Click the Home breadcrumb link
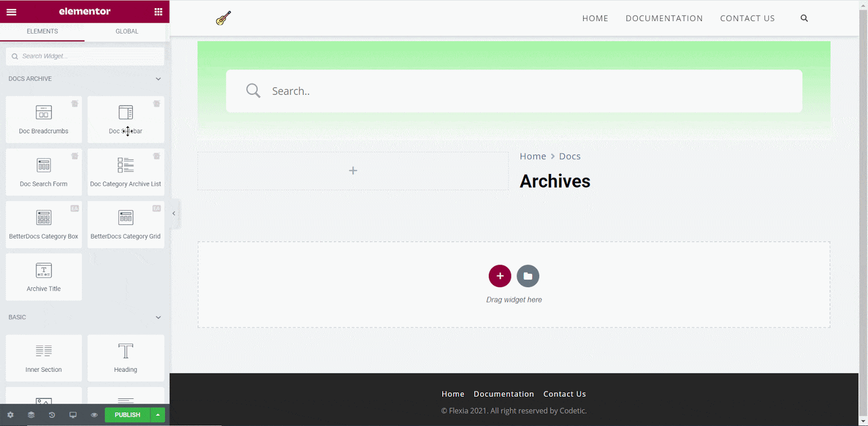This screenshot has height=426, width=868. pyautogui.click(x=533, y=156)
